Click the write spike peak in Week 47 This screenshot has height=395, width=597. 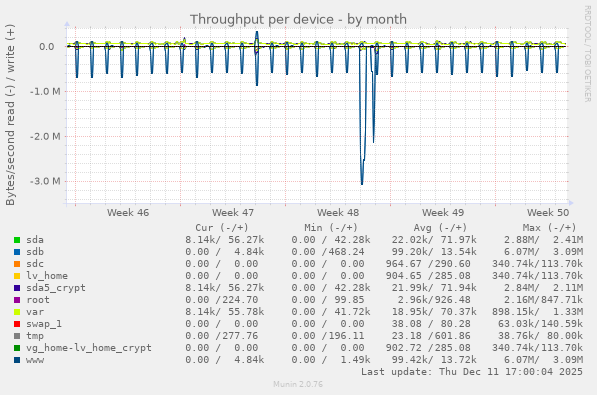[257, 32]
